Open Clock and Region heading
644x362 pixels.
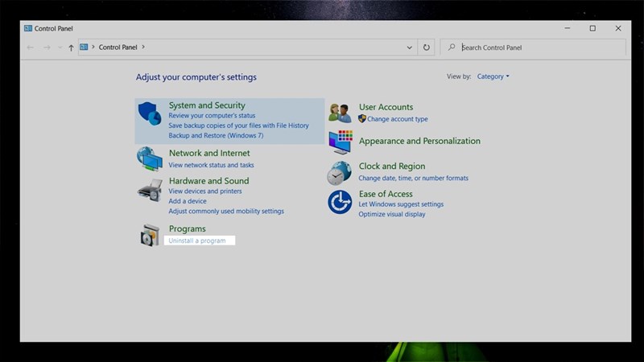click(x=392, y=167)
